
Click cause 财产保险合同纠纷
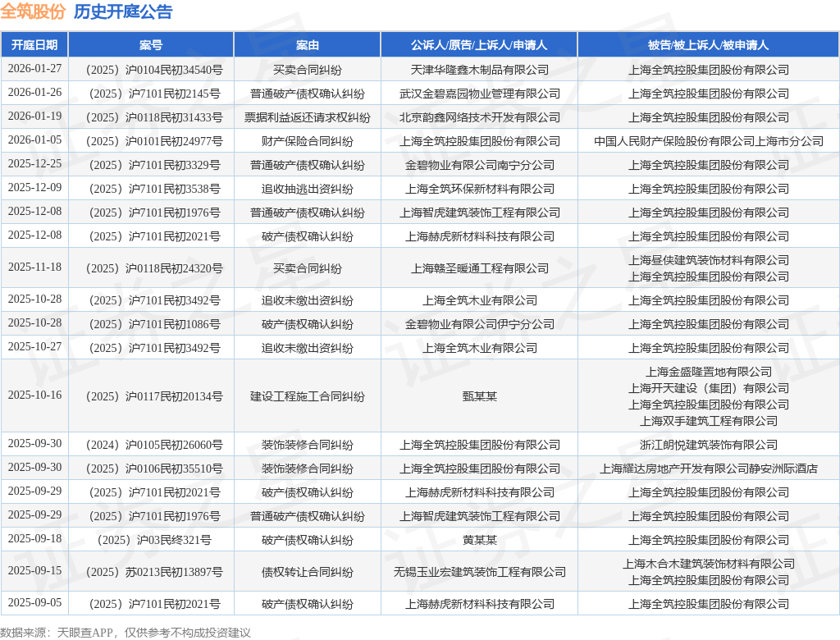pyautogui.click(x=307, y=141)
